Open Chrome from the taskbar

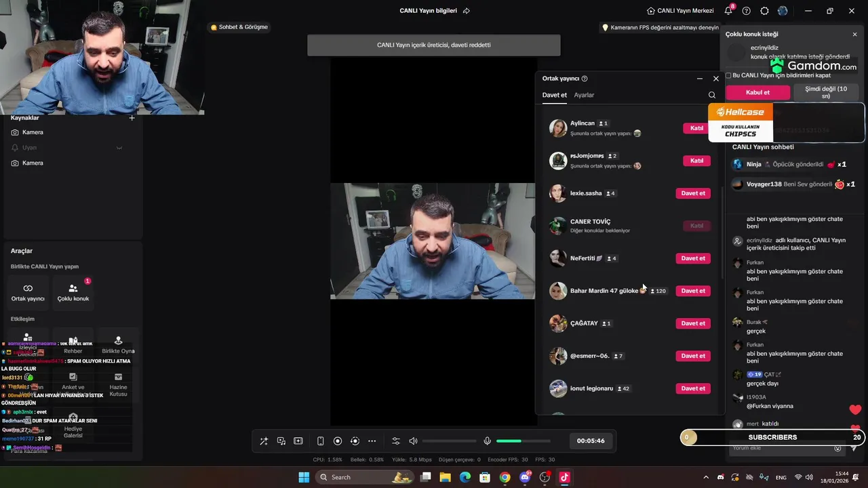pos(505,477)
